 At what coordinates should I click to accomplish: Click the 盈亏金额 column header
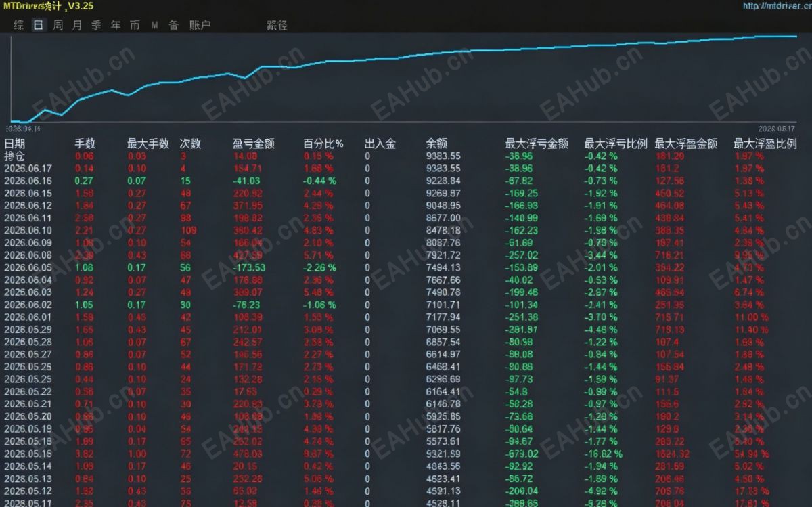tap(254, 144)
